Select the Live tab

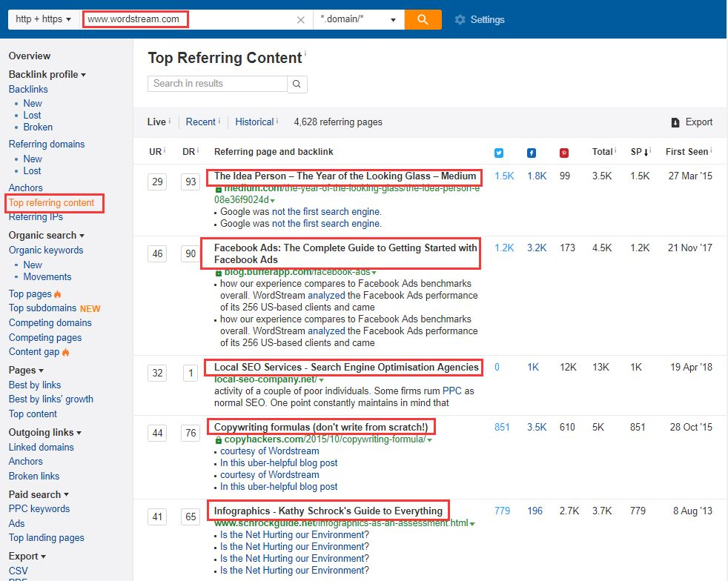[x=156, y=122]
